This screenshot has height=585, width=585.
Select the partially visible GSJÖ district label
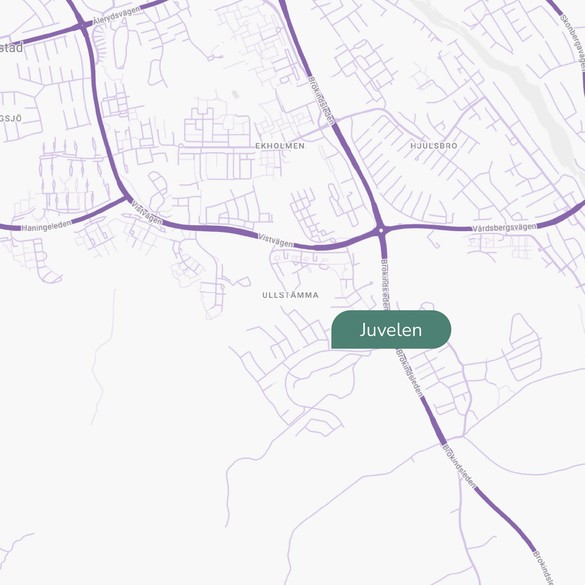tap(11, 119)
